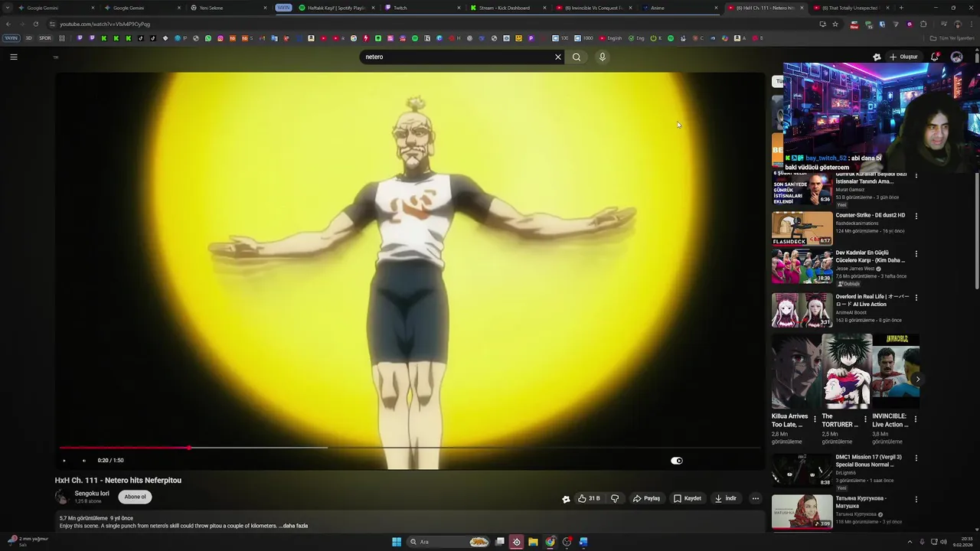This screenshot has height=551, width=980.
Task: Bookmark this page with star icon
Action: point(835,24)
